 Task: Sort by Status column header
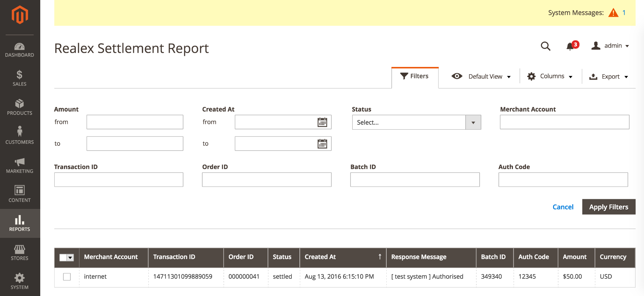point(284,258)
